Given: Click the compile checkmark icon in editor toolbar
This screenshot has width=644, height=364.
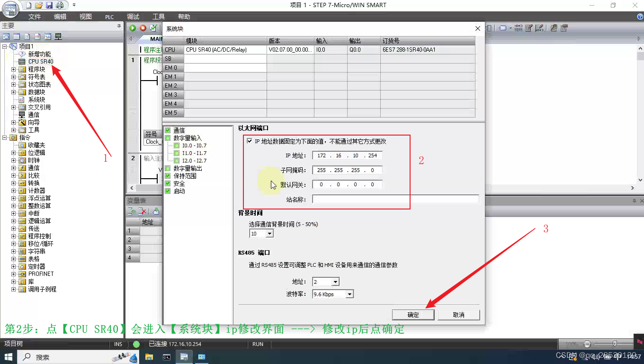Looking at the screenshot, I should [153, 28].
